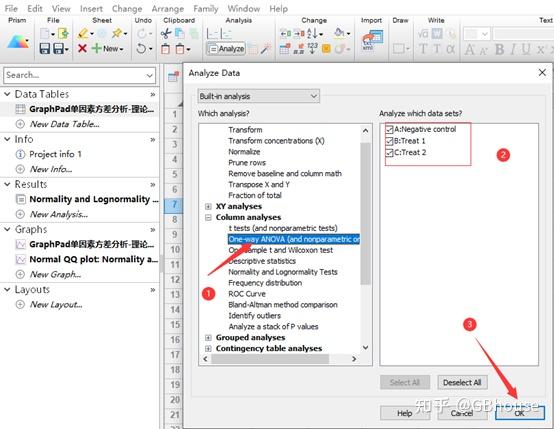Click the Prism logo icon
Screen dimensions: 554x429
pyautogui.click(x=18, y=41)
